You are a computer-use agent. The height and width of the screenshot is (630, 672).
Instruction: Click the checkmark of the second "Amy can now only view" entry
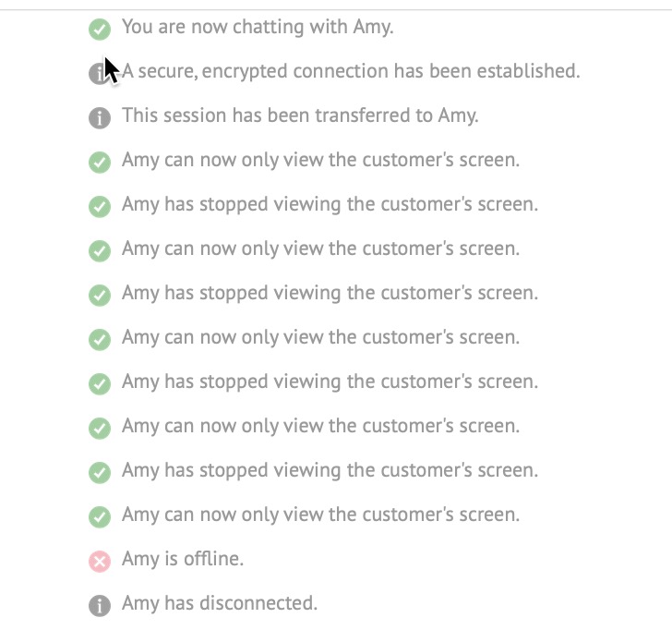point(100,250)
